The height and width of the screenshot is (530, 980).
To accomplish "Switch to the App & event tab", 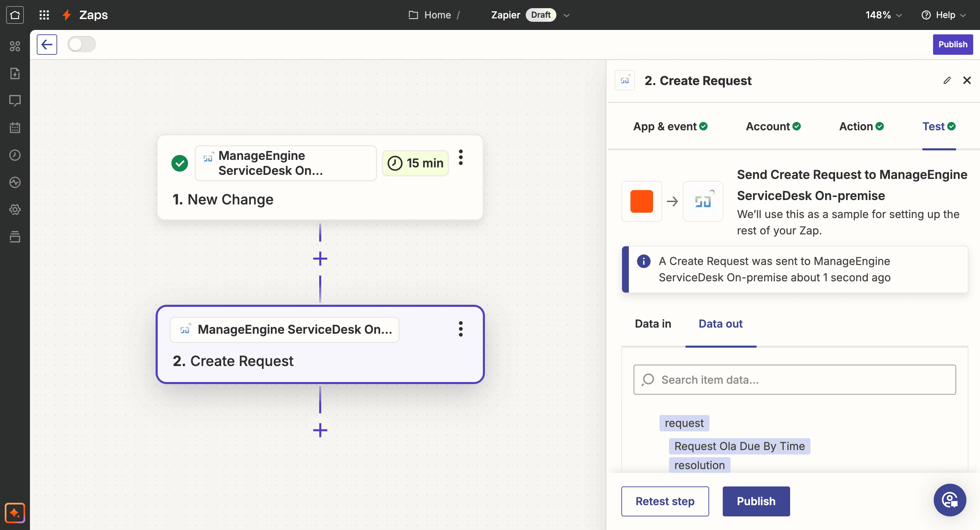I will click(670, 127).
